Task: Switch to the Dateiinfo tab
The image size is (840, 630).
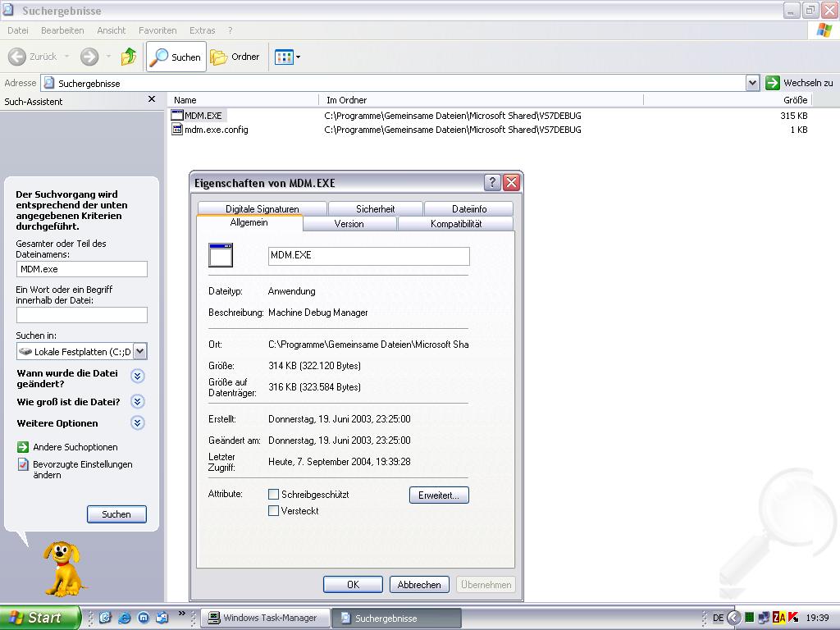Action: (x=469, y=208)
